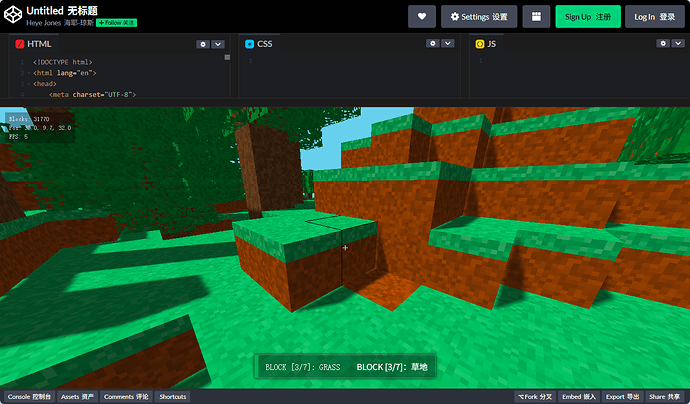Viewport: 690px width, 404px height.
Task: Click into the empty CSS editor line 1
Action: (x=354, y=61)
